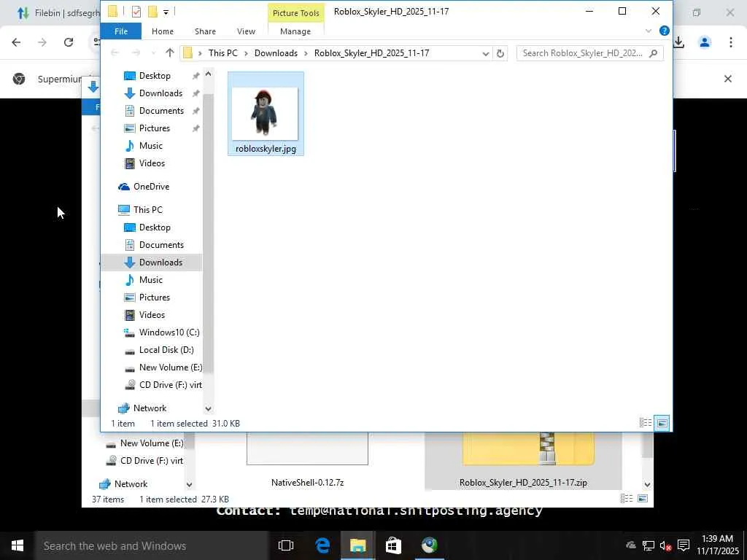This screenshot has width=747, height=560.
Task: Click browser back arrow
Action: (16, 42)
